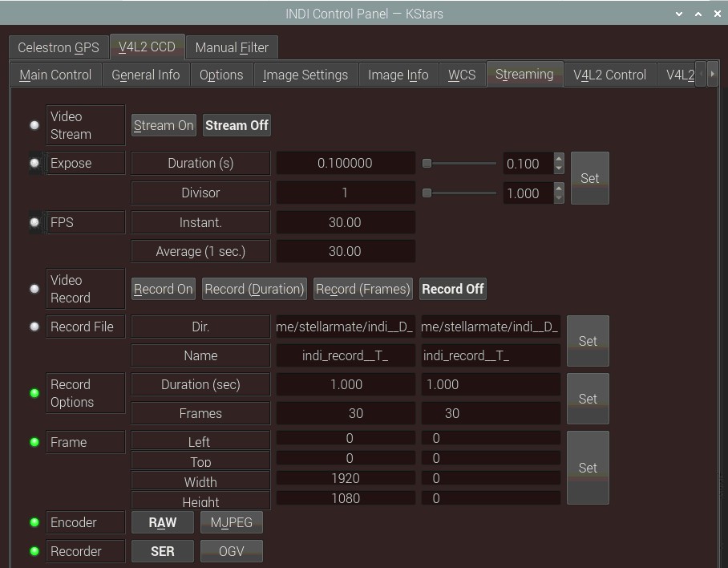Open the Main Control tab
The height and width of the screenshot is (568, 728).
[55, 75]
